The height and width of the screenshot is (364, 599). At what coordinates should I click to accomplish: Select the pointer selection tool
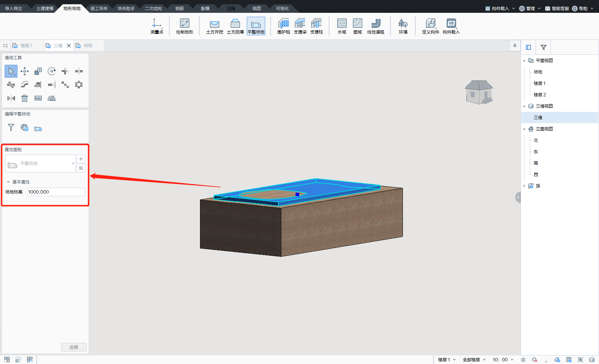pos(11,71)
